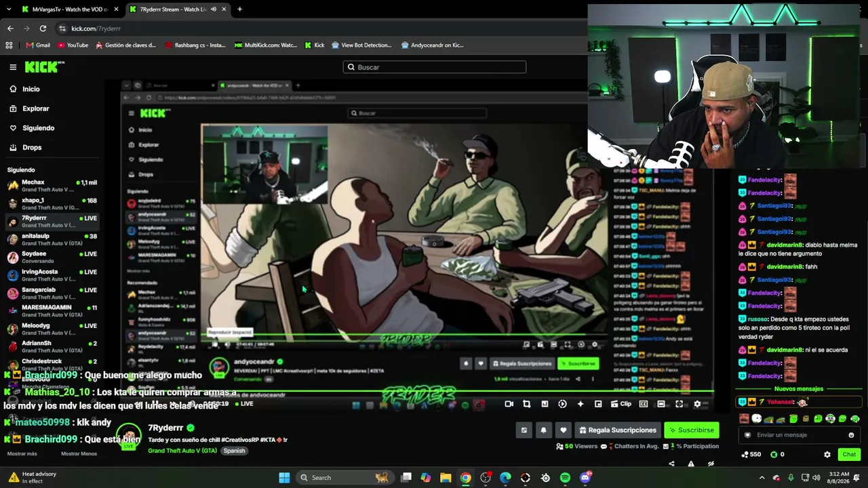Open Spotify from the taskbar

pyautogui.click(x=565, y=478)
